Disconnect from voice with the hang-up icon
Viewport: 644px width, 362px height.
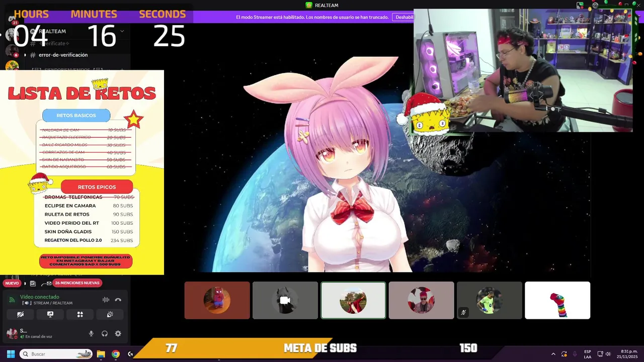point(118,300)
